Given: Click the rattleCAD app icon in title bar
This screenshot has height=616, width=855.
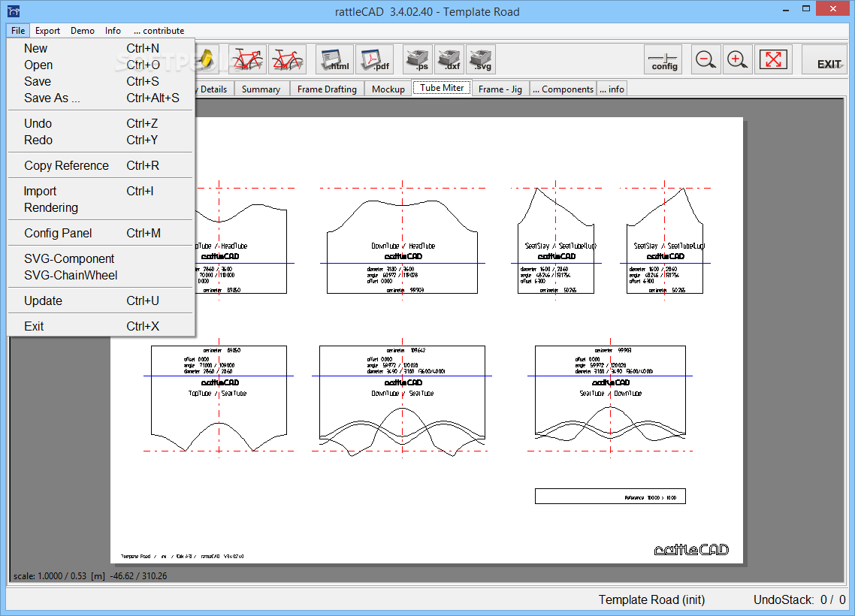Looking at the screenshot, I should tap(14, 11).
